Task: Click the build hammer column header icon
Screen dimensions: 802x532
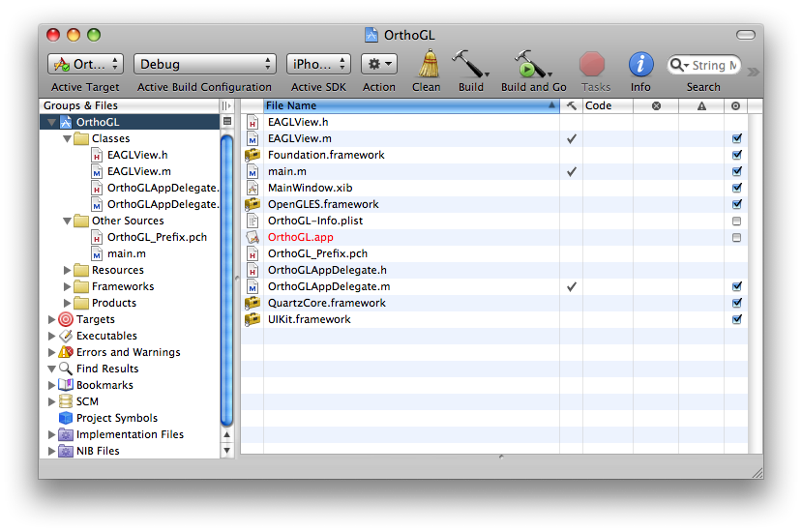Action: pos(572,105)
